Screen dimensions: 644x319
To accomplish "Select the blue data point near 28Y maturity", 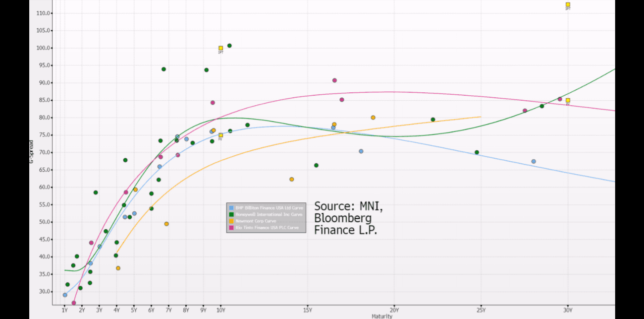I will tap(534, 161).
